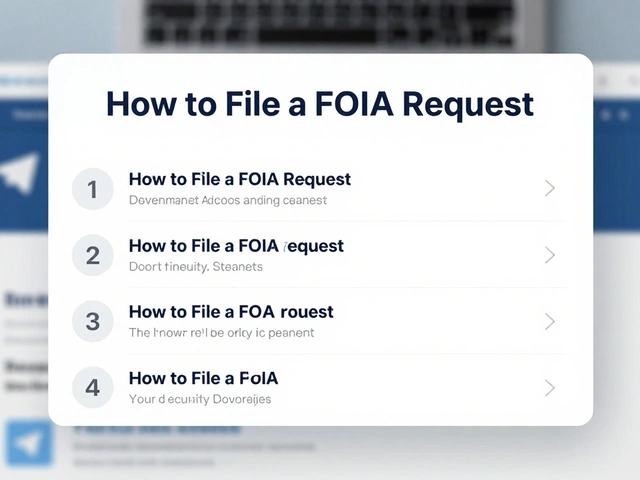The width and height of the screenshot is (640, 480).
Task: Click the number 1 circle badge
Action: click(93, 189)
